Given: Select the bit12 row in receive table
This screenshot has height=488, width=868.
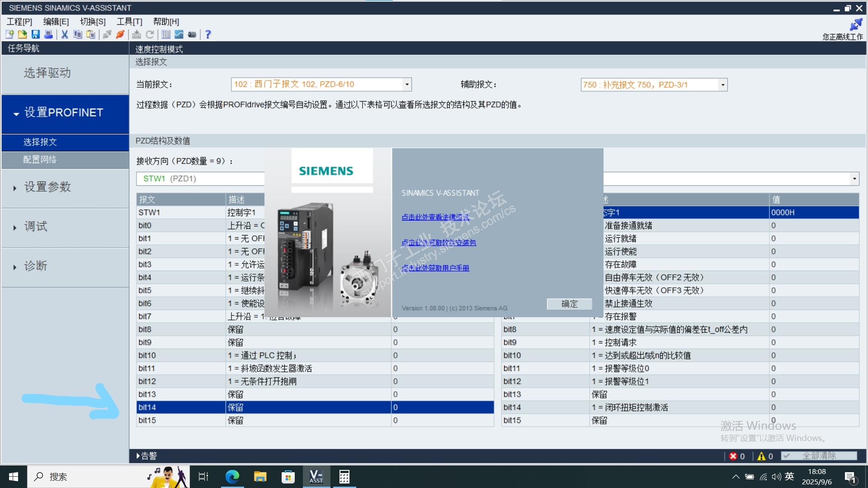Looking at the screenshot, I should click(147, 381).
